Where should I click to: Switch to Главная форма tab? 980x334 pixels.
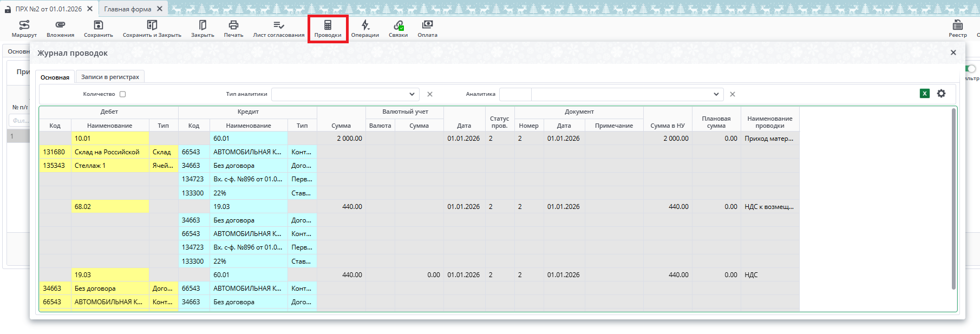[128, 9]
